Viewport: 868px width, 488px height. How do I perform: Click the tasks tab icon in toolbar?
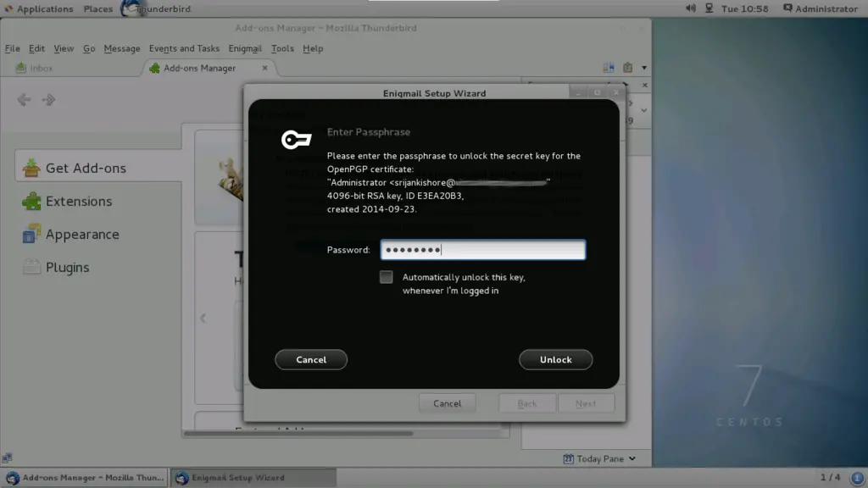(628, 68)
